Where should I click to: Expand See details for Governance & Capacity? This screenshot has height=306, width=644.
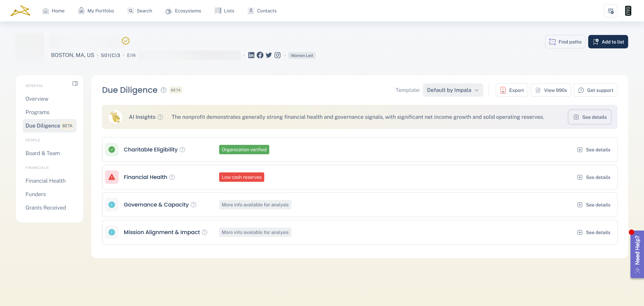[x=594, y=205]
